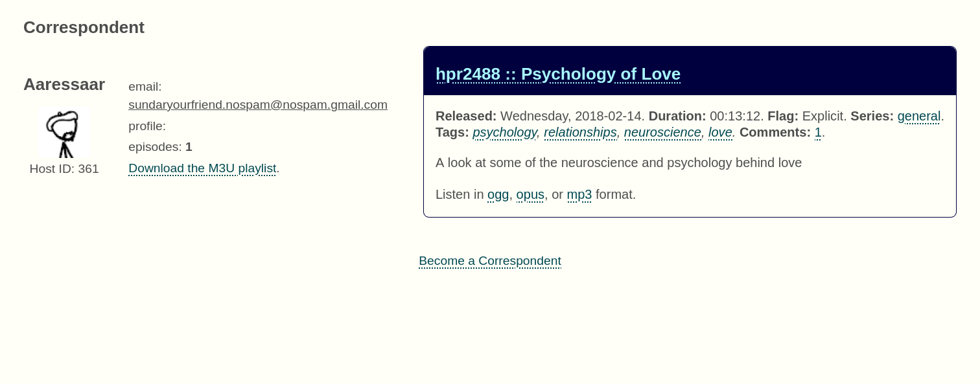Download the M3U playlist
Image resolution: width=980 pixels, height=384 pixels.
pos(202,168)
